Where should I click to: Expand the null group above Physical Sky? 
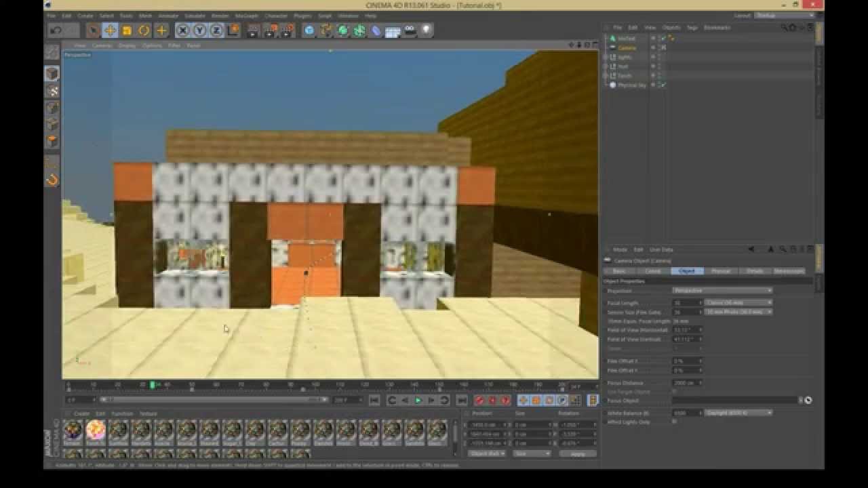(606, 76)
